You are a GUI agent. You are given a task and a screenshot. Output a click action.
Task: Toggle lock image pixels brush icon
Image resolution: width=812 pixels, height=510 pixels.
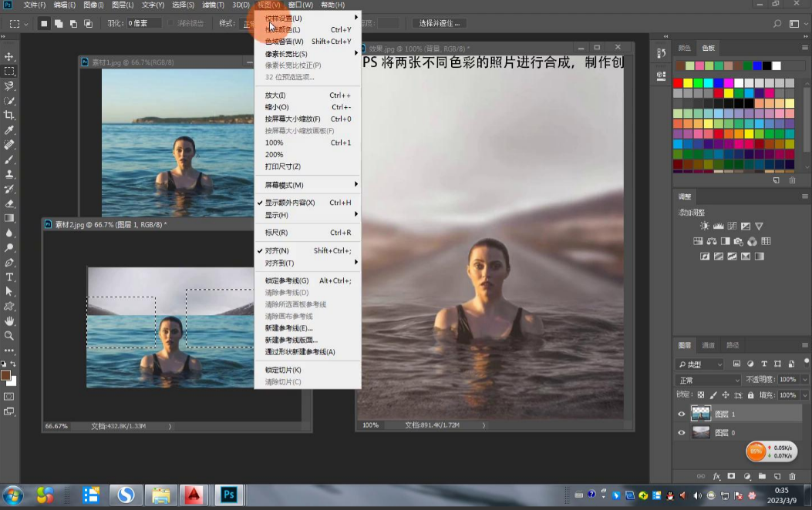coord(713,394)
